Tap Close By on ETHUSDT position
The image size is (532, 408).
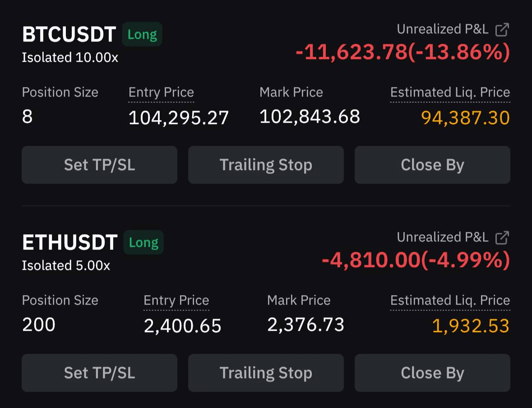[432, 373]
